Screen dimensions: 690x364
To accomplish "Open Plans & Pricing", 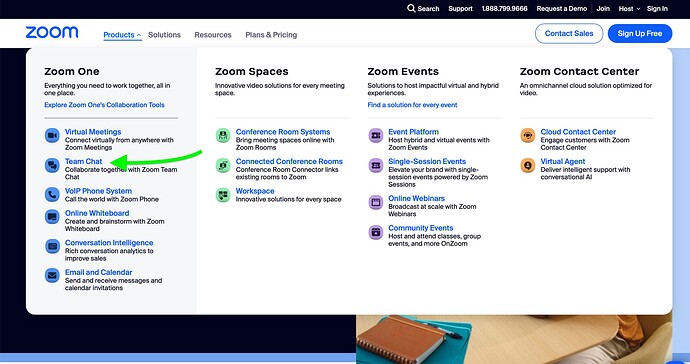I will [x=271, y=35].
